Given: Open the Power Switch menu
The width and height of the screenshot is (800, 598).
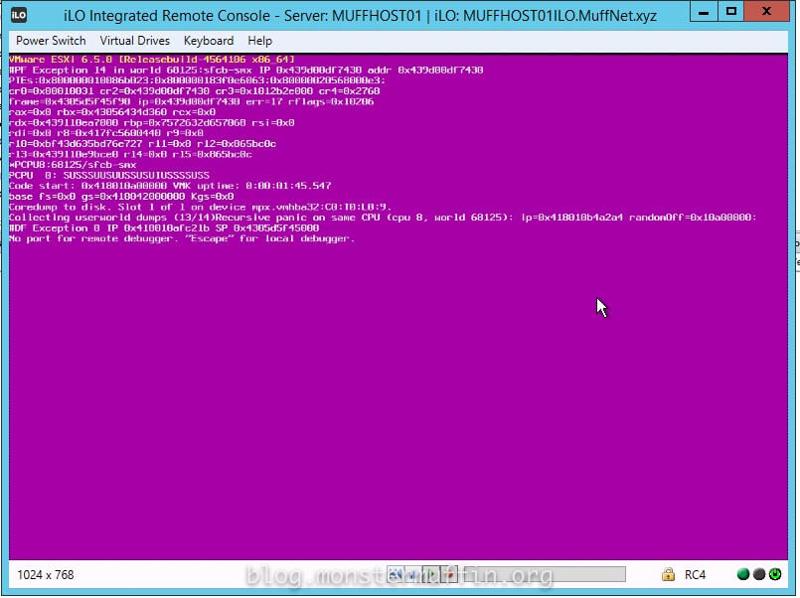Looking at the screenshot, I should coord(51,41).
